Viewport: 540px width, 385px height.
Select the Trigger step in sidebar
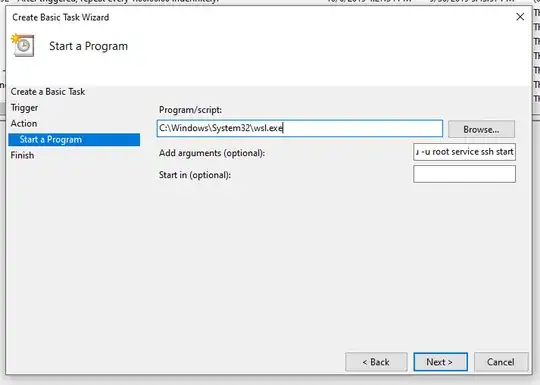click(x=24, y=108)
